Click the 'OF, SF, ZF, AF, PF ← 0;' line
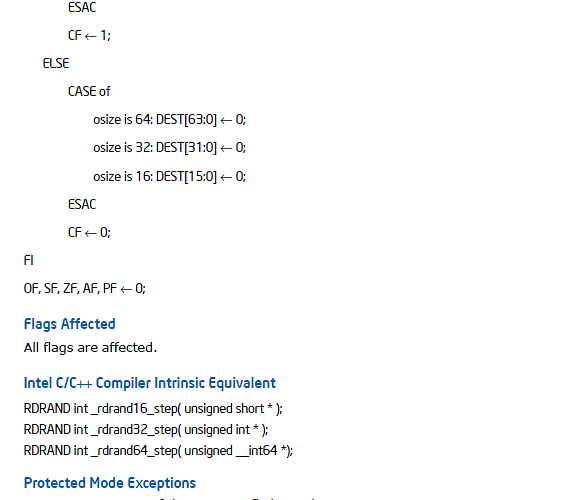 click(x=85, y=288)
